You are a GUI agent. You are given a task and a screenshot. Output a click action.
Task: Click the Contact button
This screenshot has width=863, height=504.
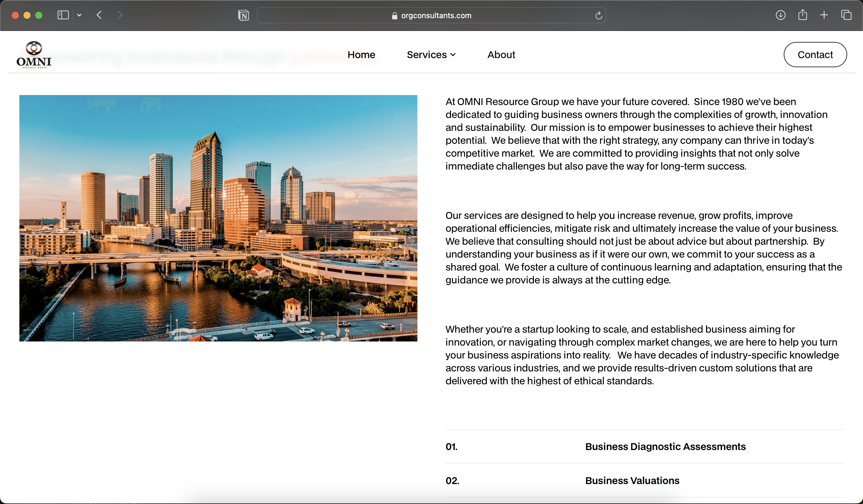815,55
